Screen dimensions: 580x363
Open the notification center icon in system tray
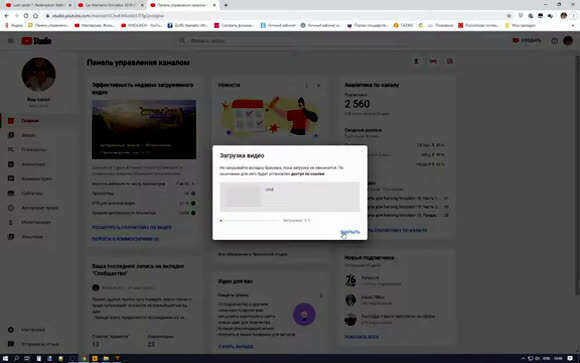point(570,358)
